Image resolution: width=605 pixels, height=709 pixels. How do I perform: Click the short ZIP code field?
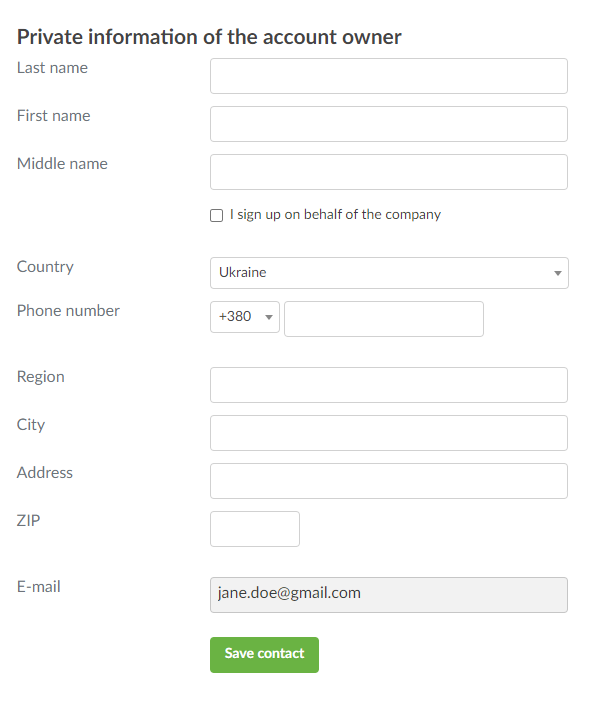[255, 529]
